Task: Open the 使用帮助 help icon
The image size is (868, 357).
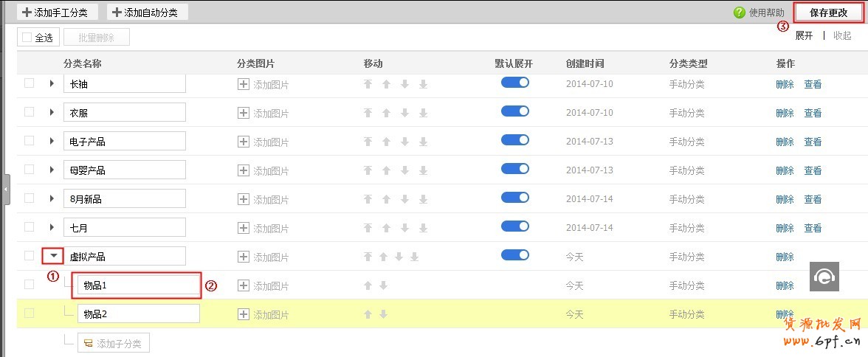Action: tap(739, 13)
